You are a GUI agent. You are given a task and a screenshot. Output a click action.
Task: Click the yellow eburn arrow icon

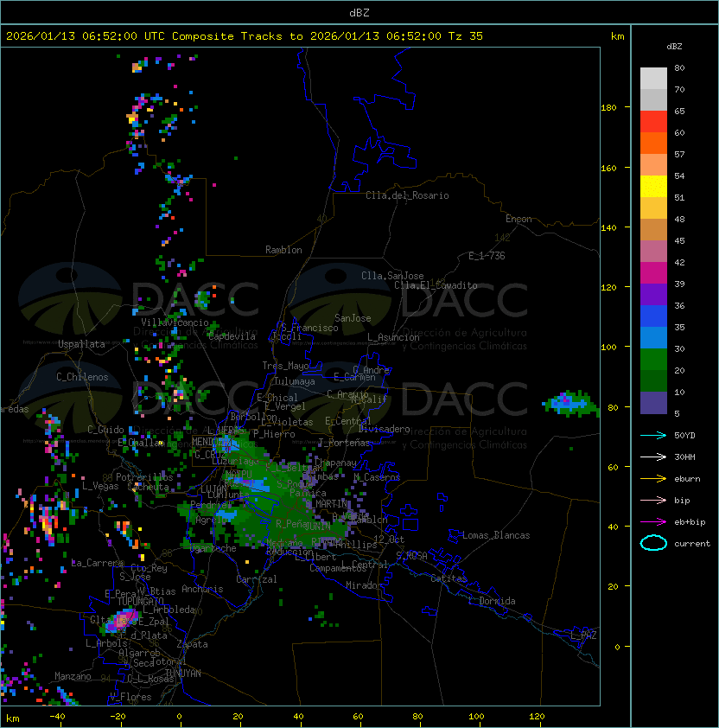pyautogui.click(x=653, y=479)
